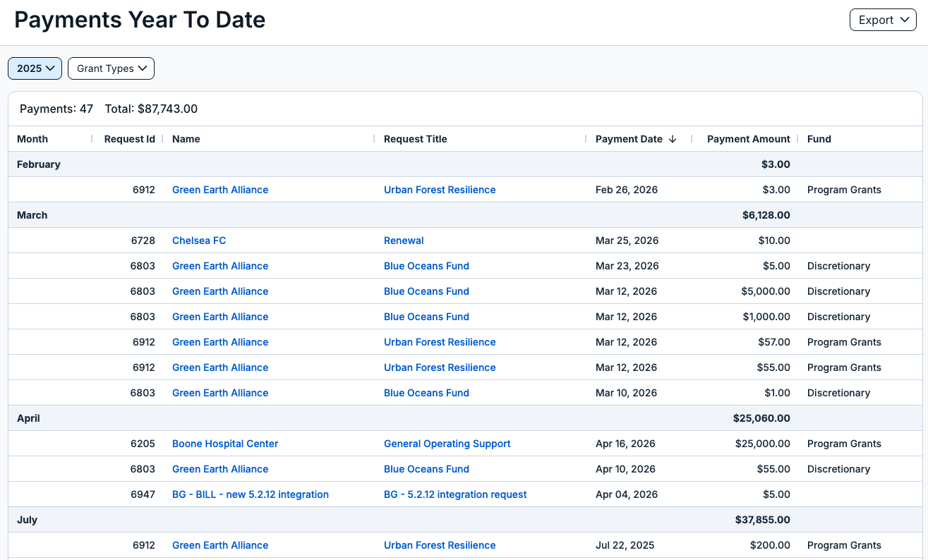Screen dimensions: 928x560
Task: Open Blue Oceans Fund in the Apr 10 row
Action: point(426,469)
